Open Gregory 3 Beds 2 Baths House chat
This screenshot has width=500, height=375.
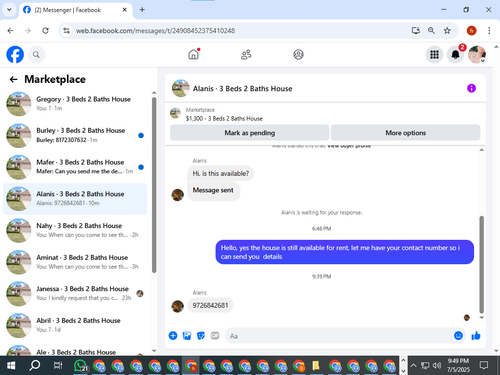[x=75, y=104]
